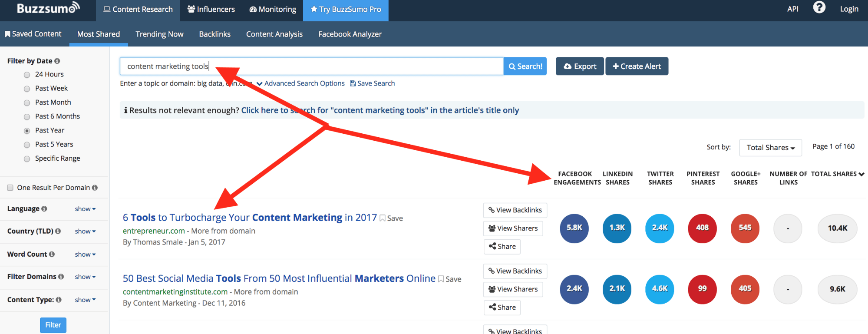Image resolution: width=868 pixels, height=334 pixels.
Task: Select the Past 5 Years date filter
Action: click(x=27, y=145)
